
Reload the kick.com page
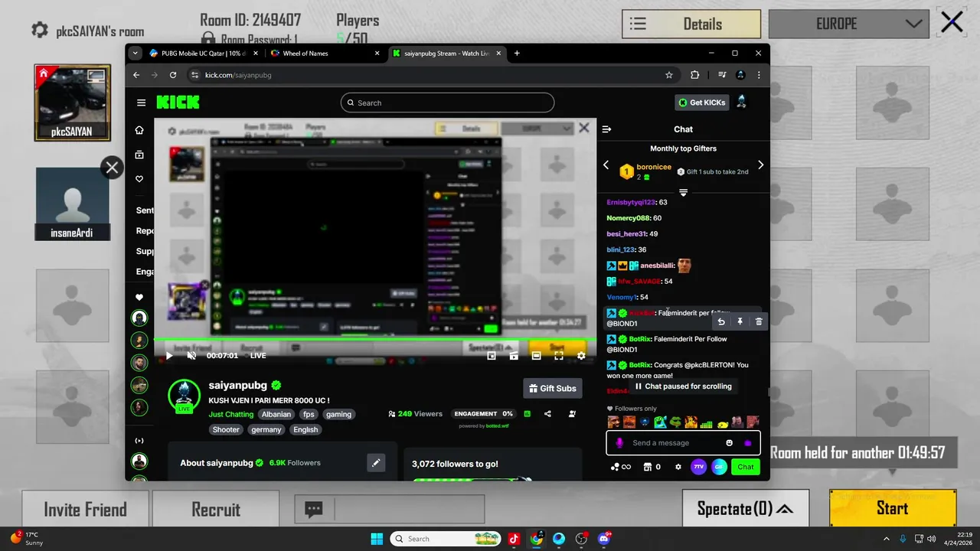173,75
